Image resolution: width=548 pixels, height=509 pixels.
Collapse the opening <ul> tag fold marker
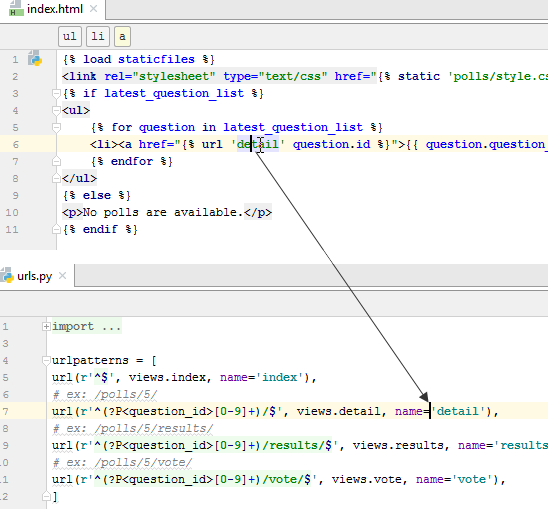(56, 110)
